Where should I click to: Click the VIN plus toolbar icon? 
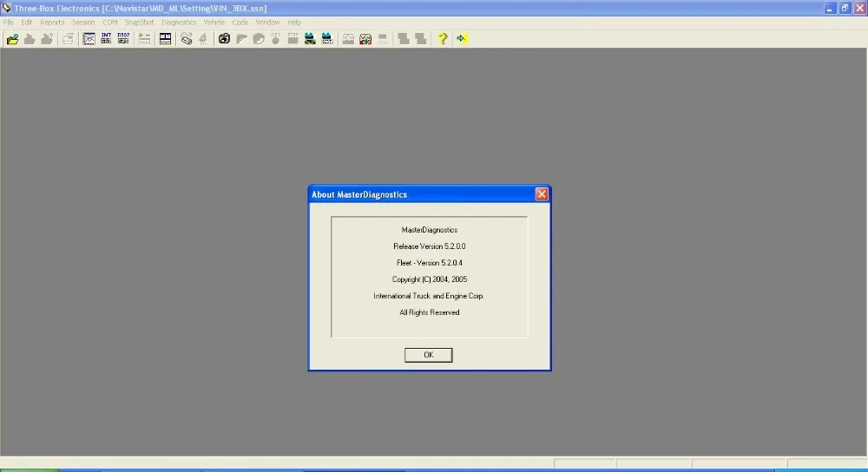pos(365,39)
